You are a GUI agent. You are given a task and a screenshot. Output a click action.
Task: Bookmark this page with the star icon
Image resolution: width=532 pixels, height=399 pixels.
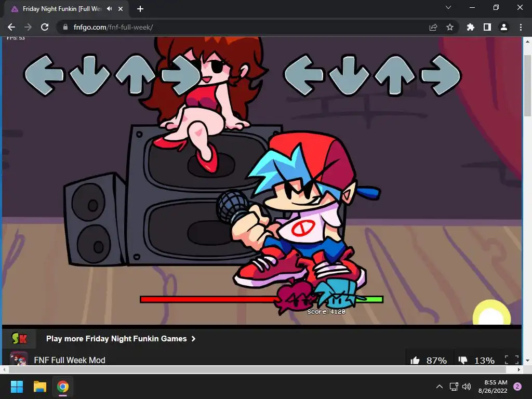pyautogui.click(x=450, y=27)
